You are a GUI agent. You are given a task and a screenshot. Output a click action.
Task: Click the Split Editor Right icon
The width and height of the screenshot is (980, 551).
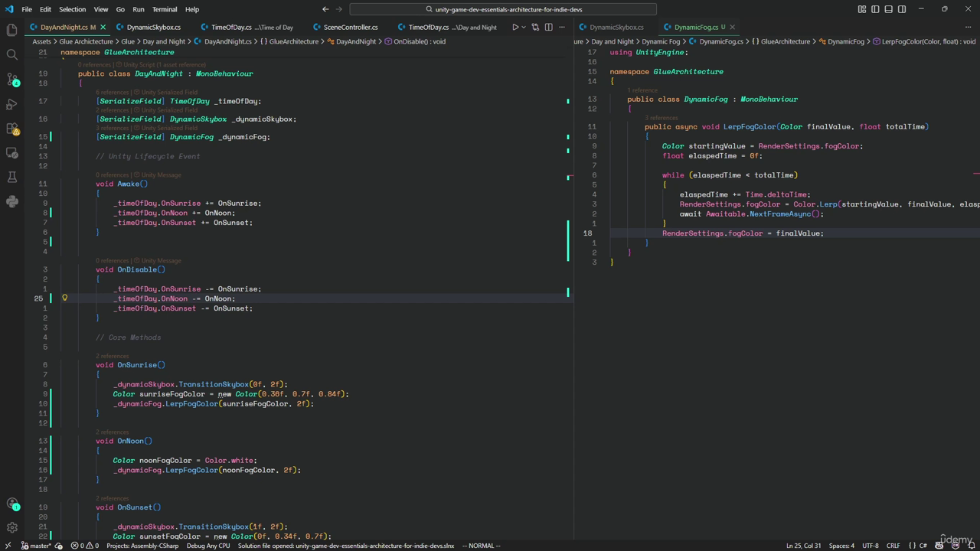[x=548, y=28]
